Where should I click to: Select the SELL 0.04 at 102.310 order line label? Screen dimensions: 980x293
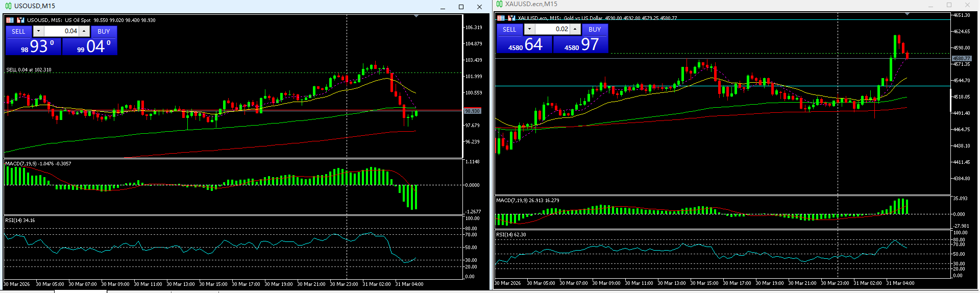point(29,69)
